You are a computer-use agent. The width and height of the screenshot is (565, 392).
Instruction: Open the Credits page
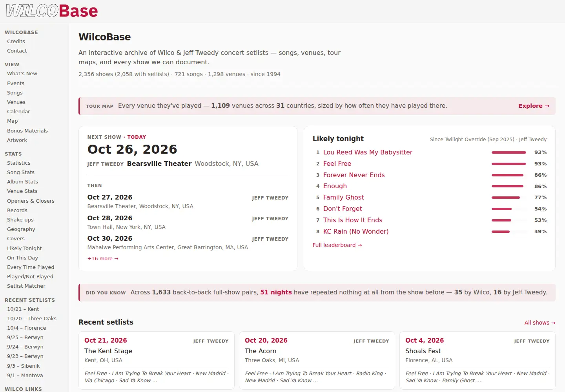pyautogui.click(x=16, y=42)
